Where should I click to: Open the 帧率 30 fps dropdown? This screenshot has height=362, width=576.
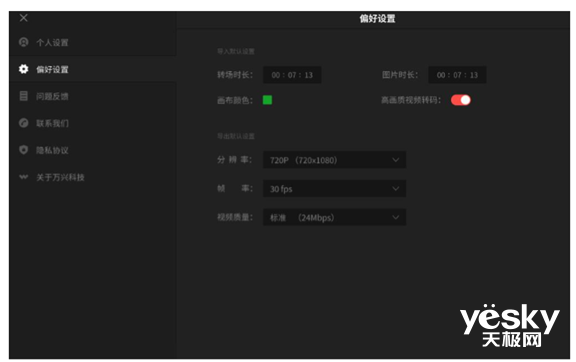(x=334, y=189)
